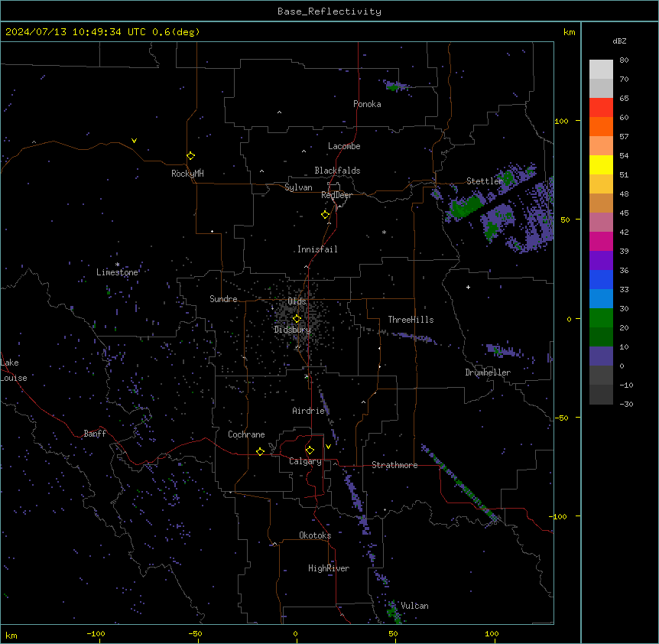
Task: Click the ThreeHills city label
Action: [x=411, y=320]
